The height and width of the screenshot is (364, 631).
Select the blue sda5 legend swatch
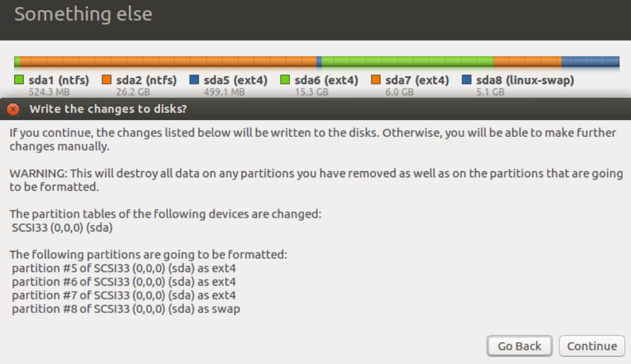[x=194, y=80]
